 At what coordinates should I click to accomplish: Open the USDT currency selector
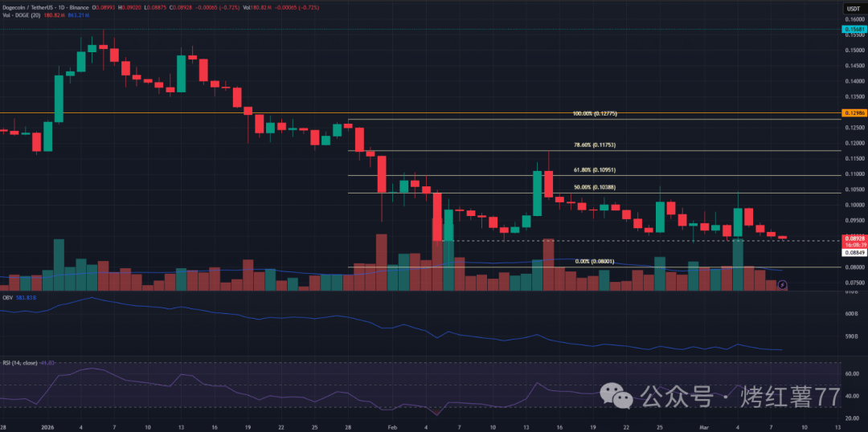pyautogui.click(x=852, y=9)
